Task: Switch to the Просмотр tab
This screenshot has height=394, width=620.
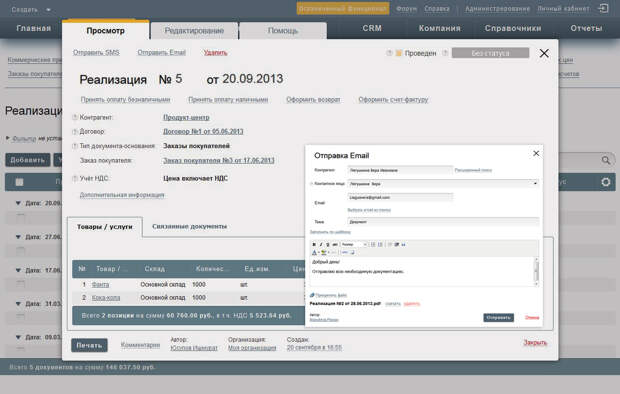Action: click(x=106, y=30)
